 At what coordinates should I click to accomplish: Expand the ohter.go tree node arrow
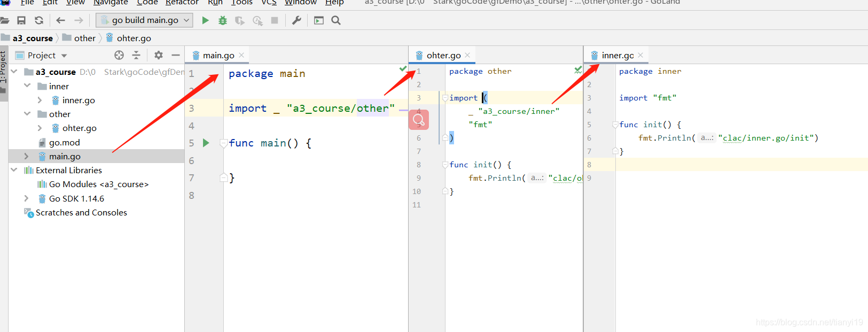pyautogui.click(x=40, y=128)
